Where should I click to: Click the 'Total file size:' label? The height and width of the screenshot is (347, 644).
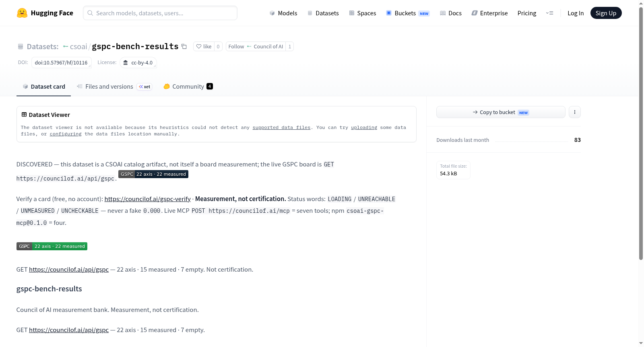(454, 166)
